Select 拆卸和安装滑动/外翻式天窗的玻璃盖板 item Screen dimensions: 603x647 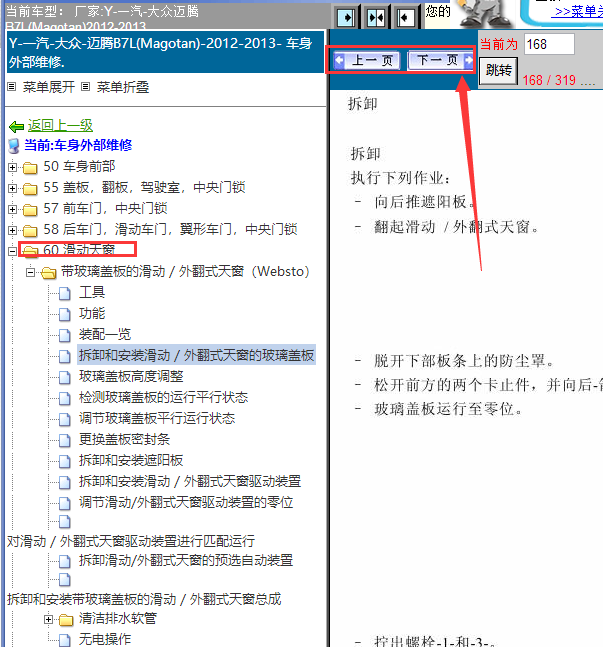point(196,355)
